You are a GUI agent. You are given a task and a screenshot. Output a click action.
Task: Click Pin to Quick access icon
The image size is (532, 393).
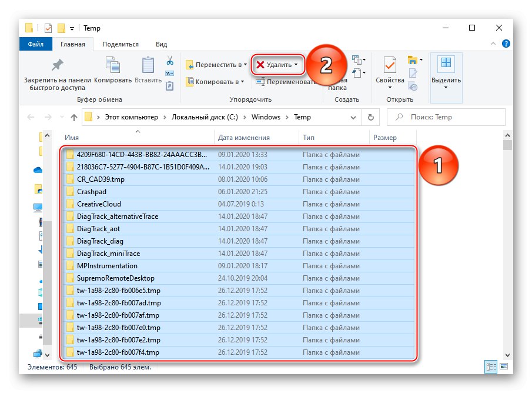(x=57, y=65)
